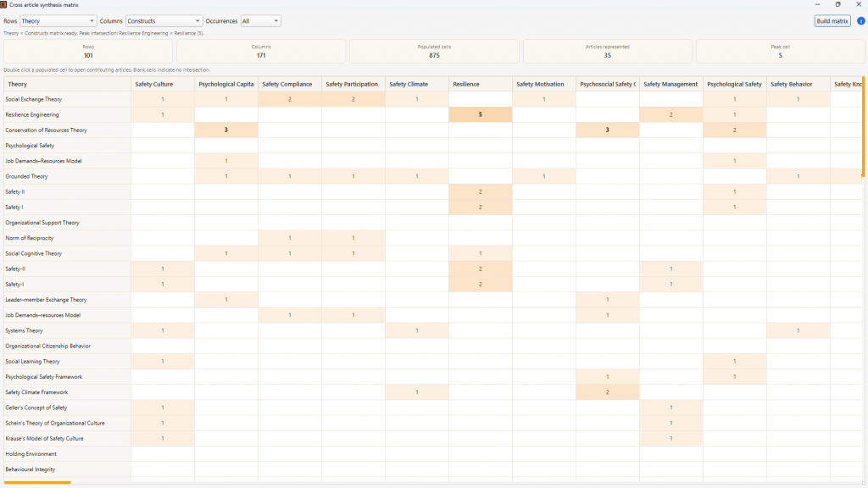
Task: Click Safety I × Resilience cell
Action: [481, 207]
